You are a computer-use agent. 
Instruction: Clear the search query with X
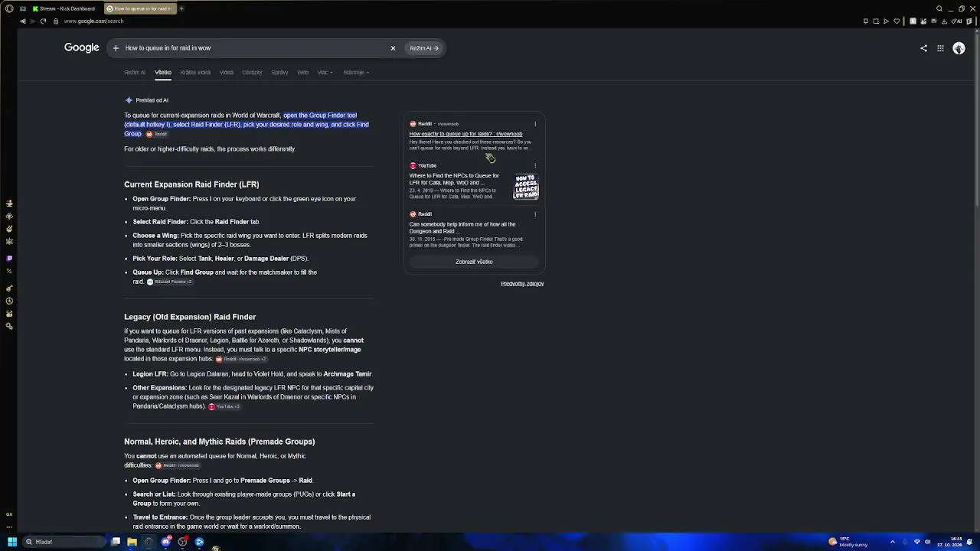(393, 48)
